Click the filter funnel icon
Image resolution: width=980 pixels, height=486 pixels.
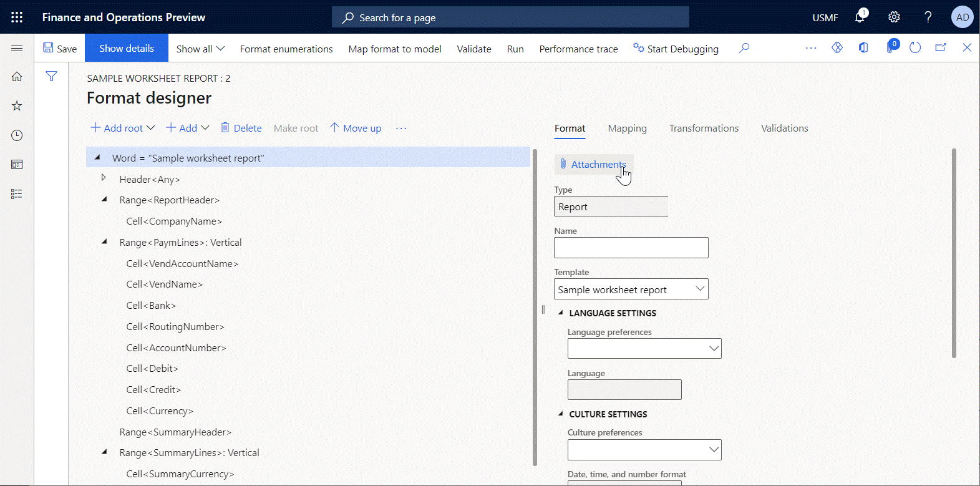point(51,76)
